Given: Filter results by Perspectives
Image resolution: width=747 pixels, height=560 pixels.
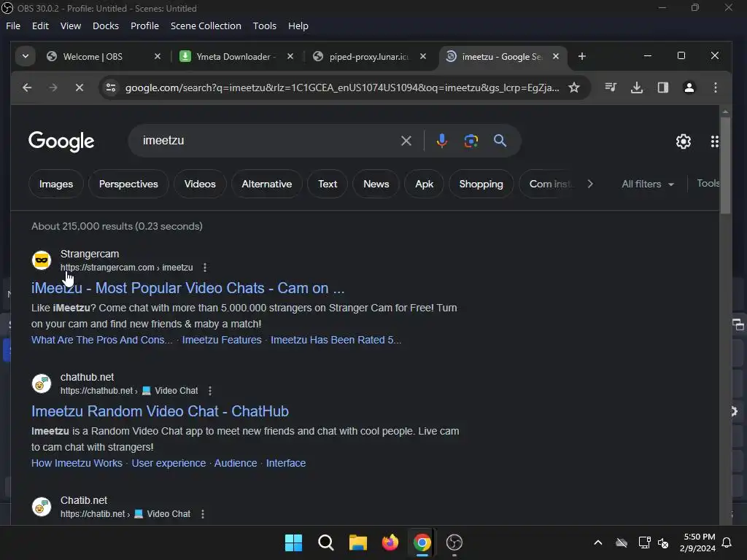Looking at the screenshot, I should (x=128, y=184).
